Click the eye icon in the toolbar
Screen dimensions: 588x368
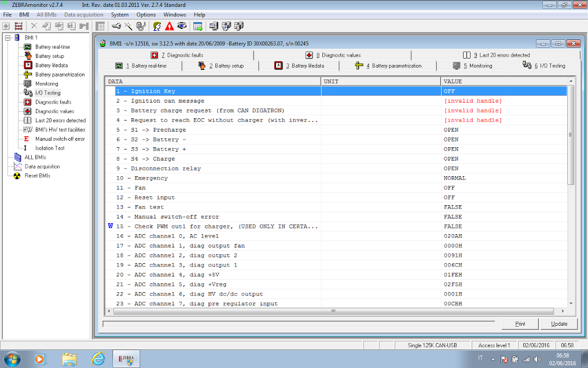coord(182,26)
